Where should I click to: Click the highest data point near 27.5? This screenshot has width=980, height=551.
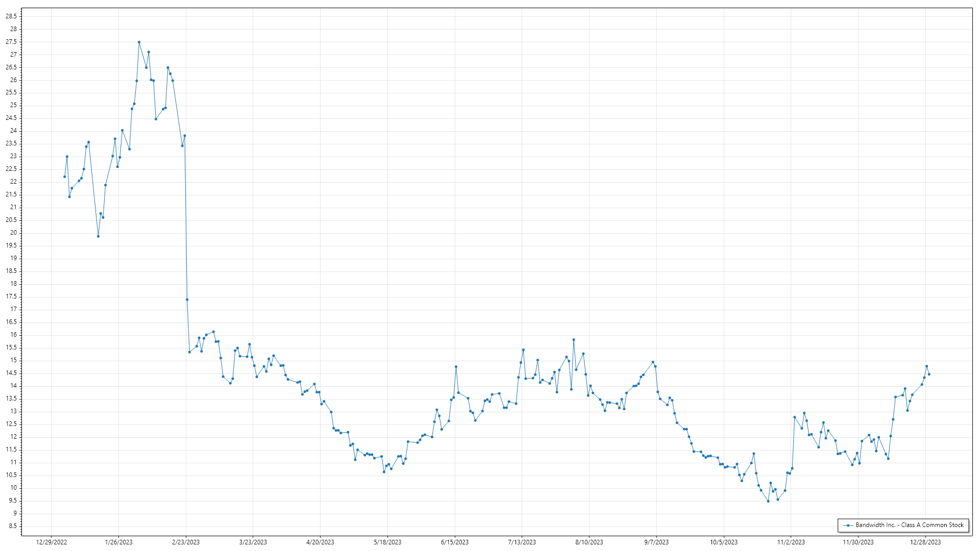click(x=139, y=42)
